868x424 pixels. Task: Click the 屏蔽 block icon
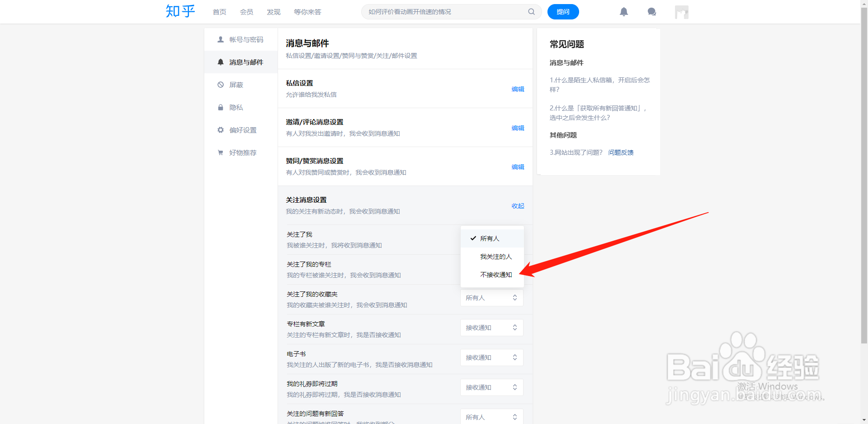[221, 85]
